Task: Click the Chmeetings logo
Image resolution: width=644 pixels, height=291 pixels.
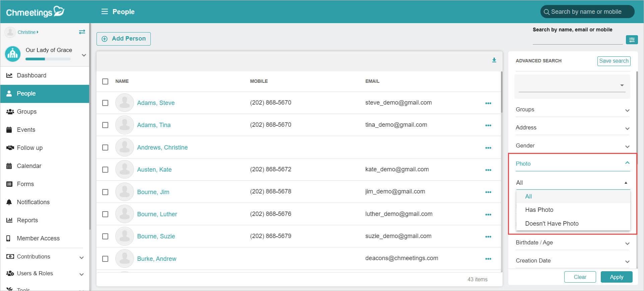Action: (x=35, y=12)
